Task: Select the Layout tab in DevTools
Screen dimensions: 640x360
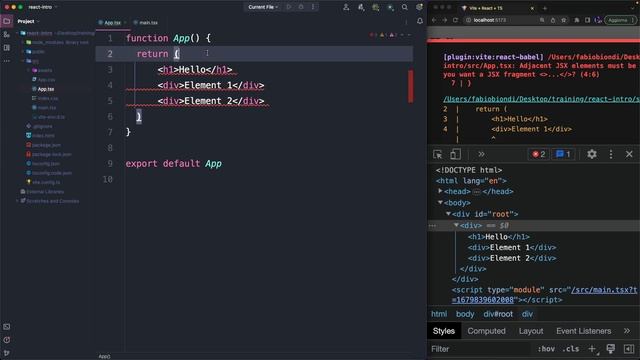Action: (x=531, y=331)
